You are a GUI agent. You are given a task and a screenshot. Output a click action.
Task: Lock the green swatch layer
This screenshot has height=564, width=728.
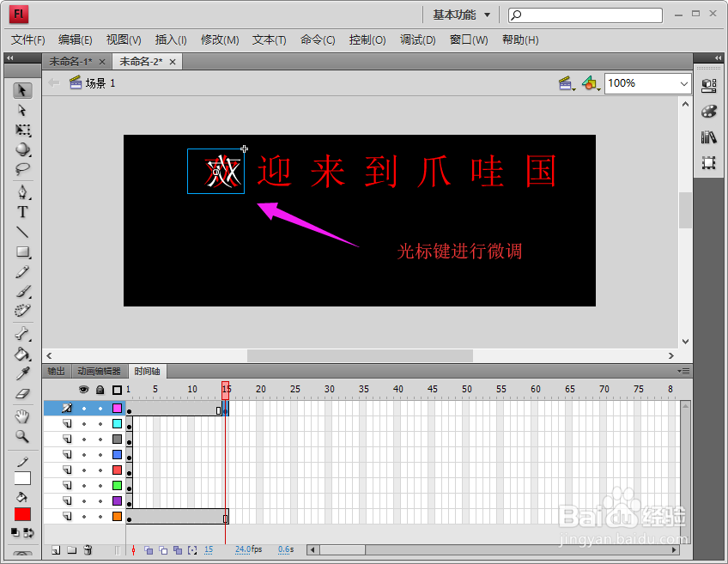pos(100,486)
